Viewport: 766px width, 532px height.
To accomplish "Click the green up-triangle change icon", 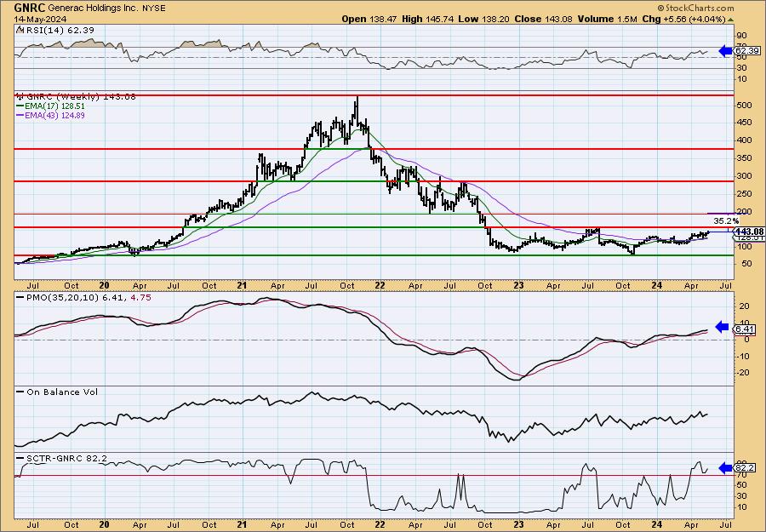I will pos(730,20).
